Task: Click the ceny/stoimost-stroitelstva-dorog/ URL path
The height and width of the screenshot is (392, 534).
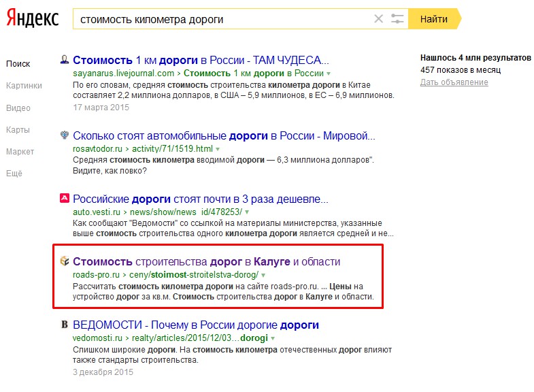Action: click(194, 275)
